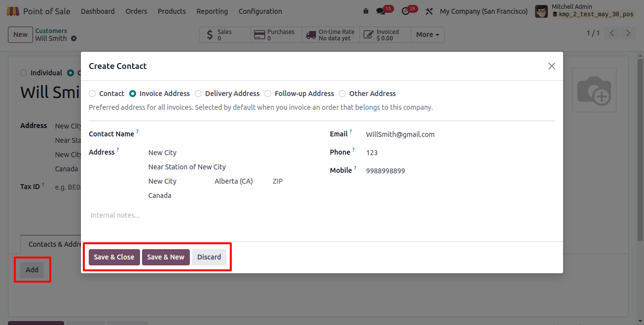Click Save & Close button
The image size is (644, 325).
pos(114,257)
